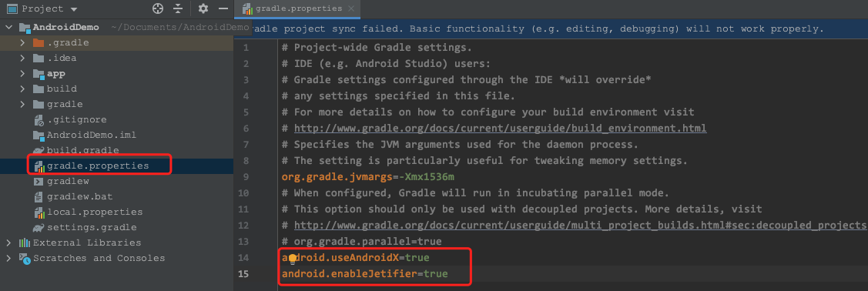Click the External Libraries icon

25,242
